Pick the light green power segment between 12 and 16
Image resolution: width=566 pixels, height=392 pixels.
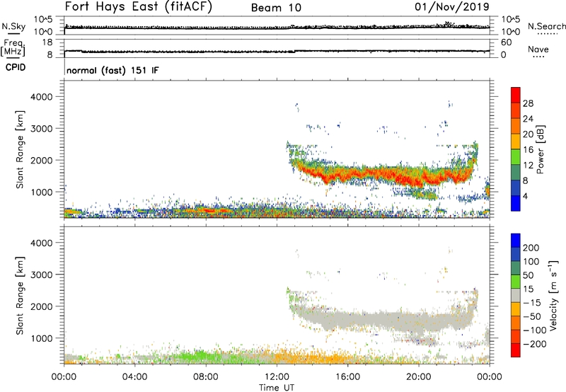(x=516, y=157)
